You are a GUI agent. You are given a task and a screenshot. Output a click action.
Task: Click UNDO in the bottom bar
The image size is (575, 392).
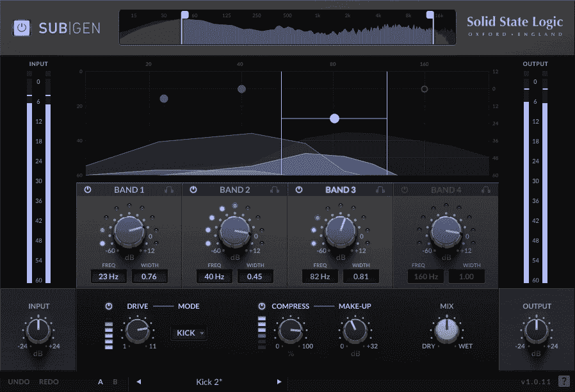click(18, 381)
